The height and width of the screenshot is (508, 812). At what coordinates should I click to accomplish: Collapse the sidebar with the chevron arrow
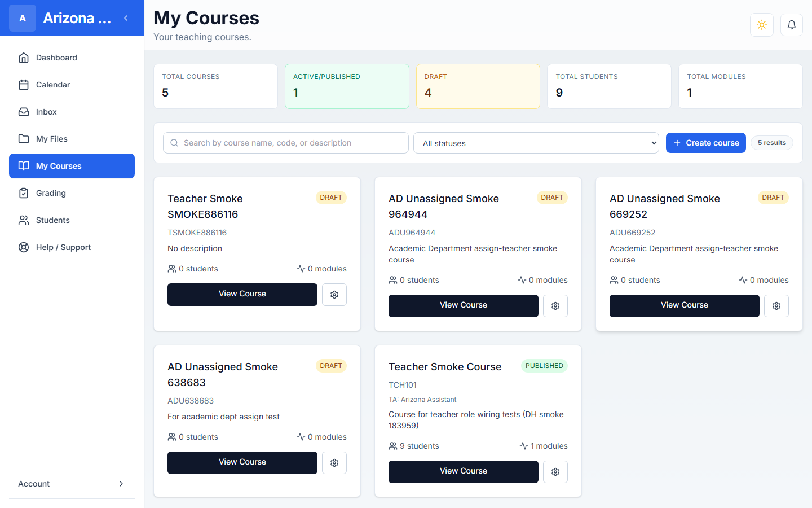(126, 18)
